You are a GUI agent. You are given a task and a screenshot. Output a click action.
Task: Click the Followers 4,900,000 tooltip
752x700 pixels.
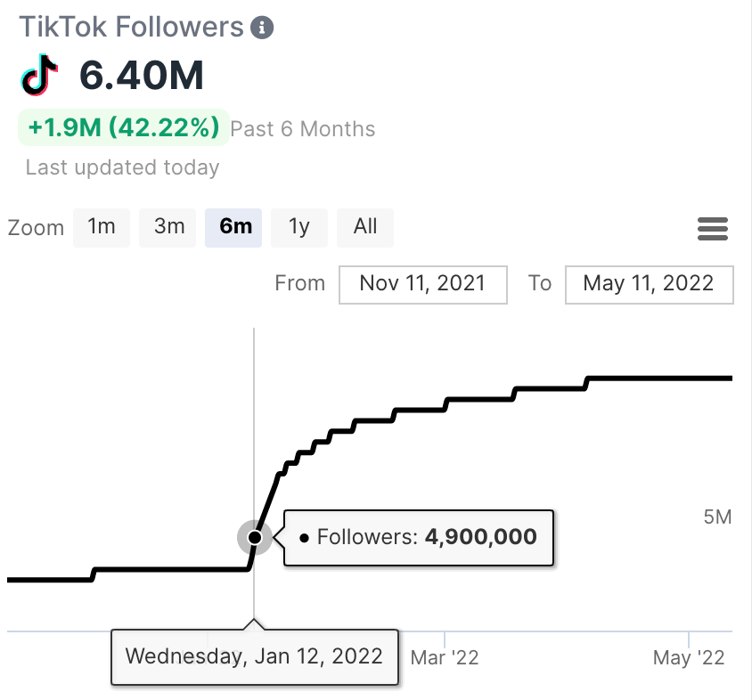[419, 537]
